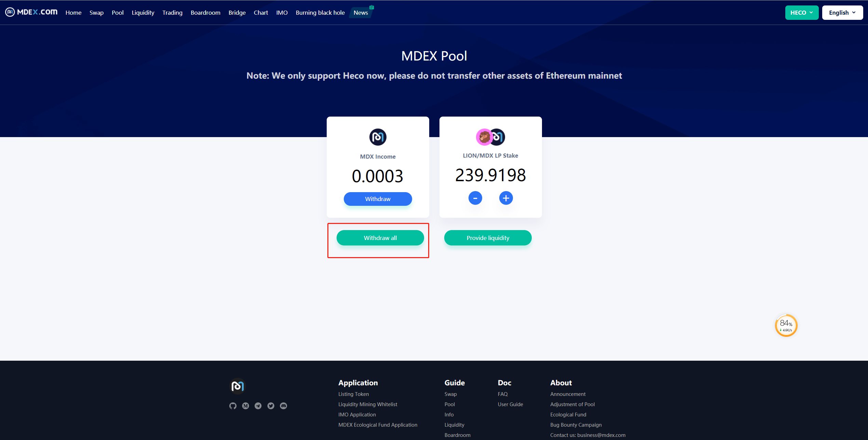Image resolution: width=868 pixels, height=440 pixels.
Task: Click the blue Withdraw button
Action: (378, 199)
